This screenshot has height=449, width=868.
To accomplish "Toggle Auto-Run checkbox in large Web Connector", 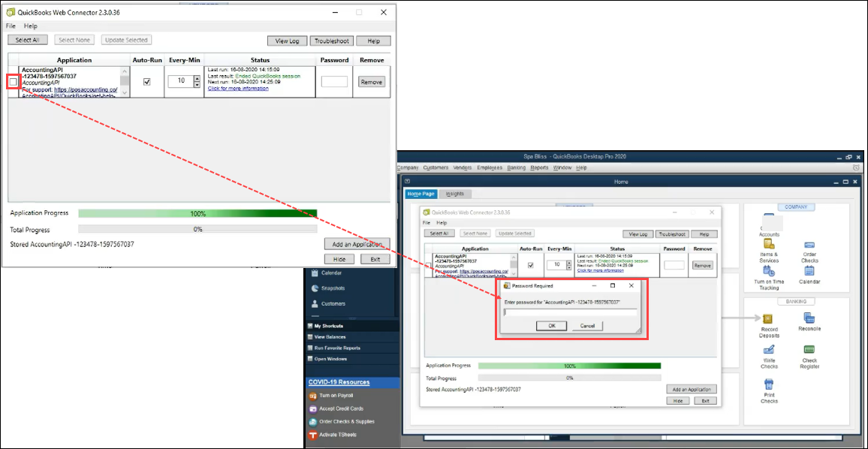I will pyautogui.click(x=146, y=82).
